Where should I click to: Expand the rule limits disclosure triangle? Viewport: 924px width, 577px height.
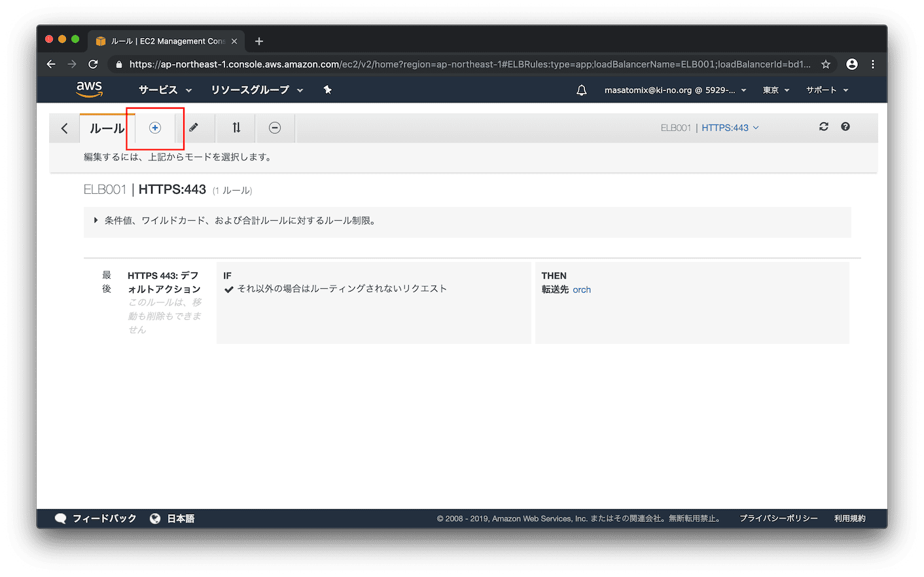click(96, 221)
